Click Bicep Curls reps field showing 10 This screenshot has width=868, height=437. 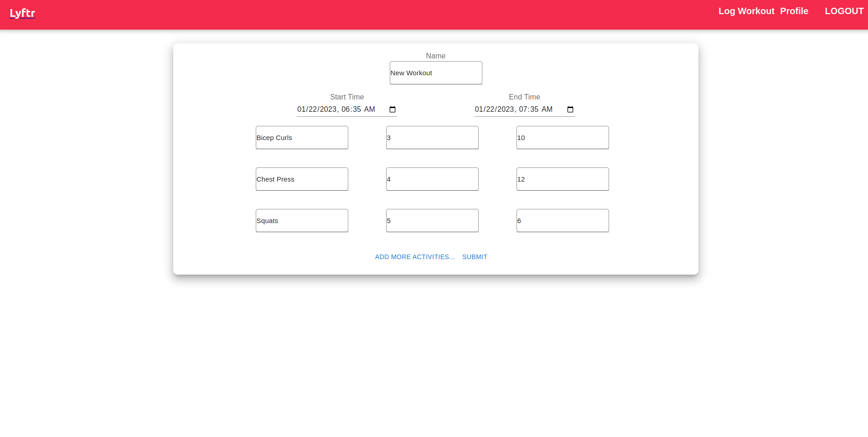pos(563,138)
